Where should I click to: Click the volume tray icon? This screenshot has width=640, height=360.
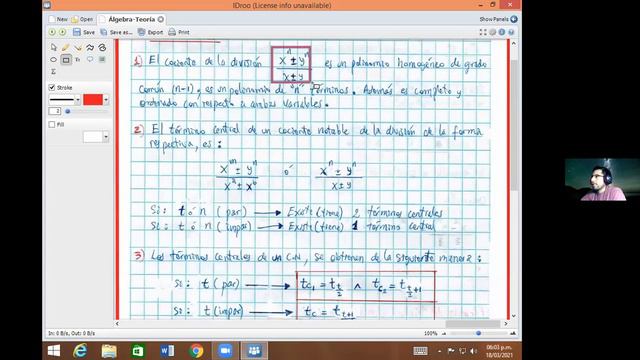click(473, 351)
